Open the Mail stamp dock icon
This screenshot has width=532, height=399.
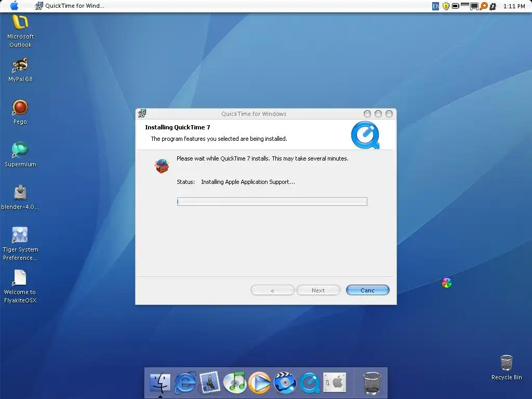click(210, 383)
